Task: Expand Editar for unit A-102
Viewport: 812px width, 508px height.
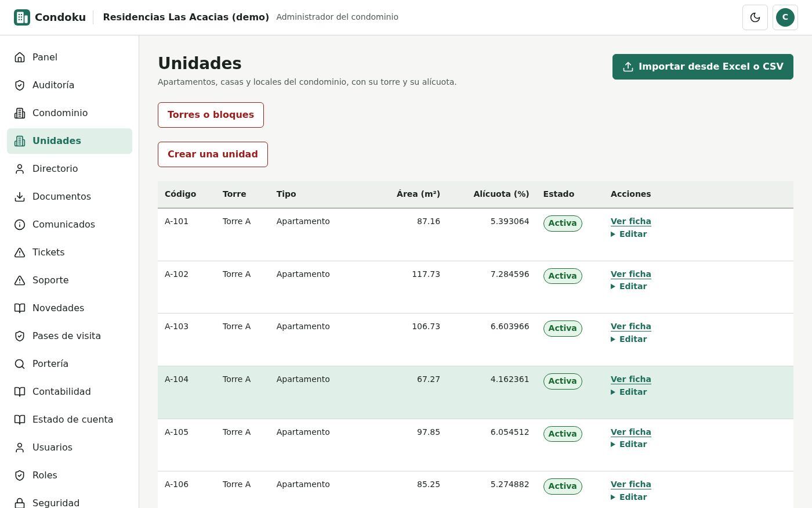Action: click(629, 286)
